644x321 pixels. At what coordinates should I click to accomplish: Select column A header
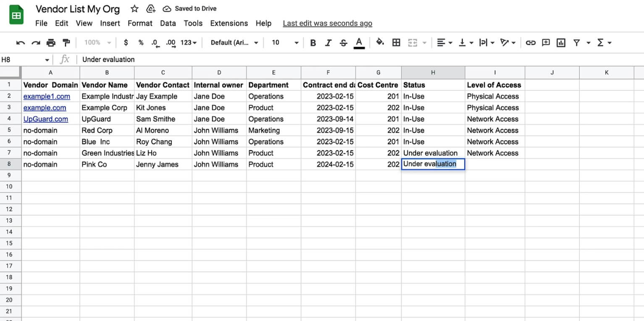point(51,73)
